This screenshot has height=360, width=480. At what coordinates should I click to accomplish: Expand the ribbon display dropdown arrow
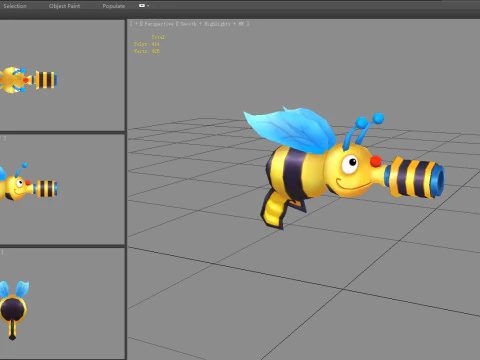click(148, 6)
